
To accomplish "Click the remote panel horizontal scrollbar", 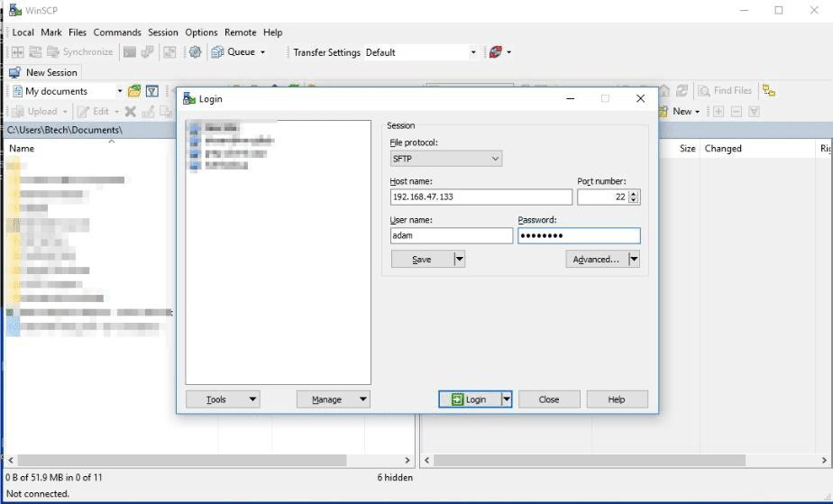I will (x=590, y=460).
